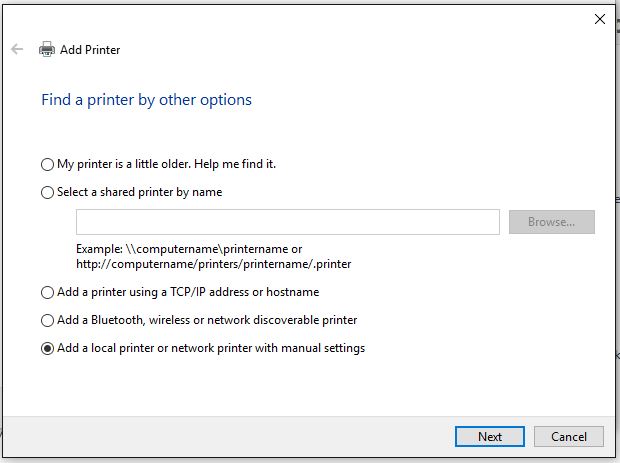Select the 'My printer is a little older' radio button
This screenshot has height=463, width=620.
[x=47, y=164]
